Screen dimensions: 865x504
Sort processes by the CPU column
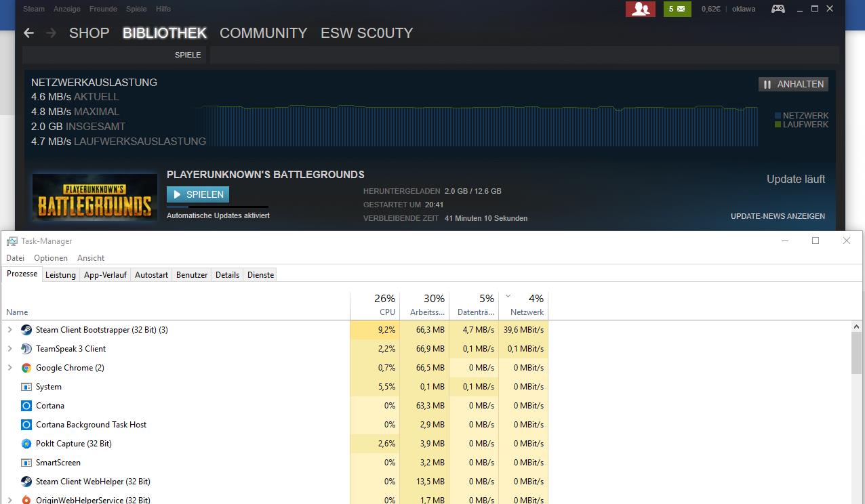[375, 306]
